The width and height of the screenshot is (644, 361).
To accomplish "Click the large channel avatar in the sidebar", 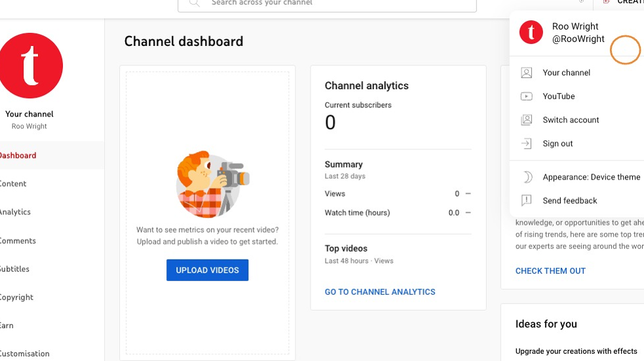I will (x=30, y=66).
